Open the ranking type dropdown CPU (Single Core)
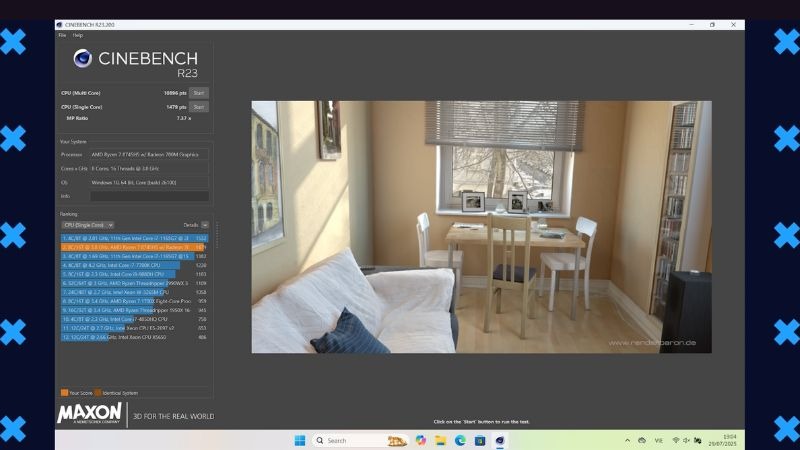The width and height of the screenshot is (800, 450). click(88, 225)
